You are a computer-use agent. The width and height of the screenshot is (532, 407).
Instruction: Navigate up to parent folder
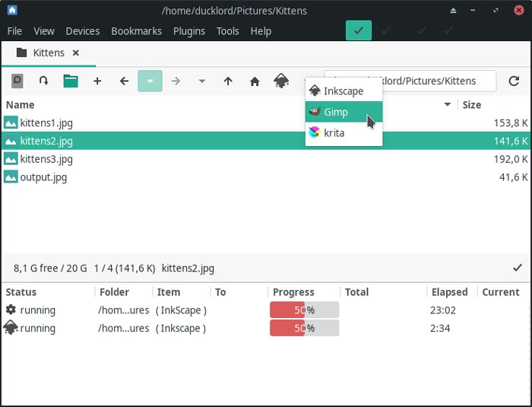228,81
